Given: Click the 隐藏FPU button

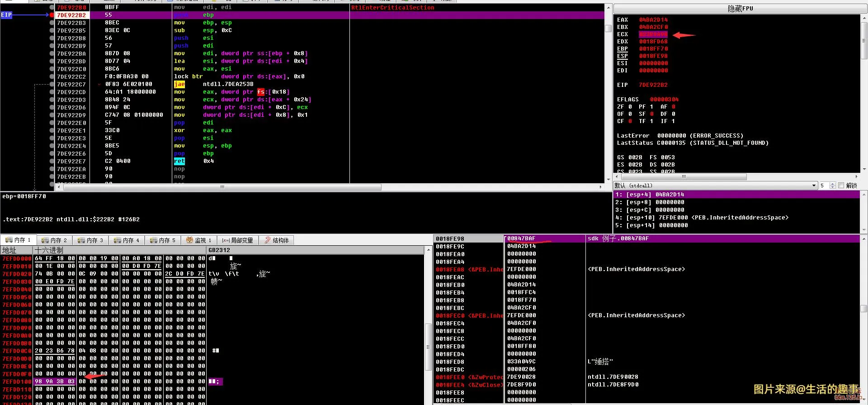Looking at the screenshot, I should [x=740, y=9].
